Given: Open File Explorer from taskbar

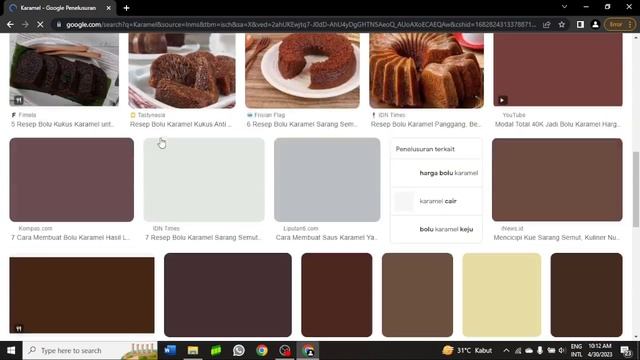Looking at the screenshot, I should point(193,351).
